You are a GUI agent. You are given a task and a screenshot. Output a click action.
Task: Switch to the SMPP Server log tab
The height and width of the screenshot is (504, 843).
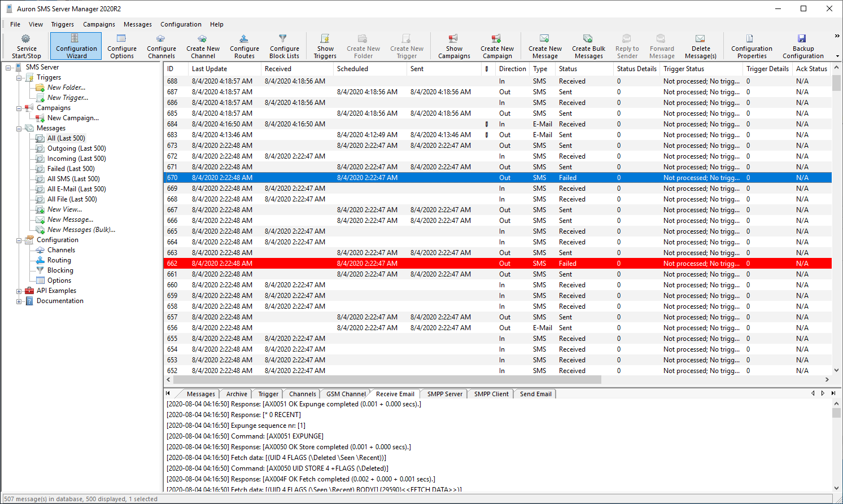point(444,394)
